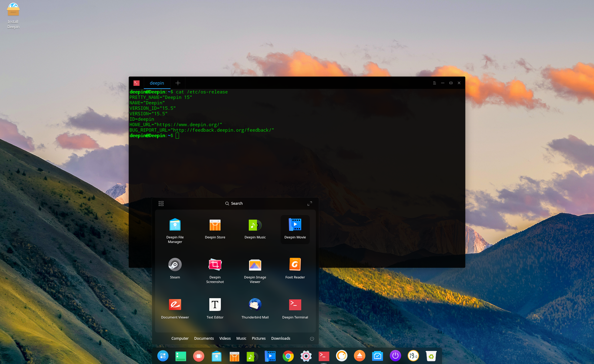
Task: Launch Deepin Image Viewer
Action: tap(255, 264)
